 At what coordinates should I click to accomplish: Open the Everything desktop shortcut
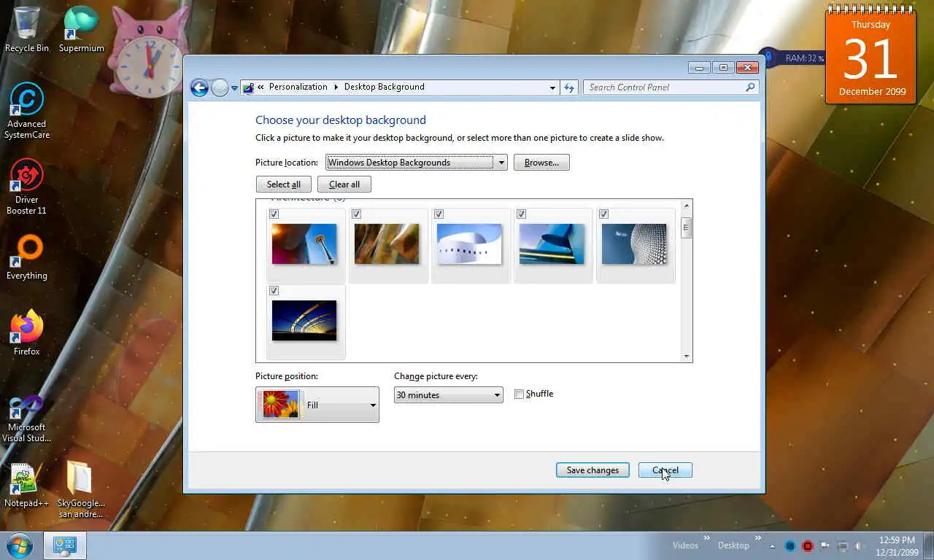tap(27, 257)
